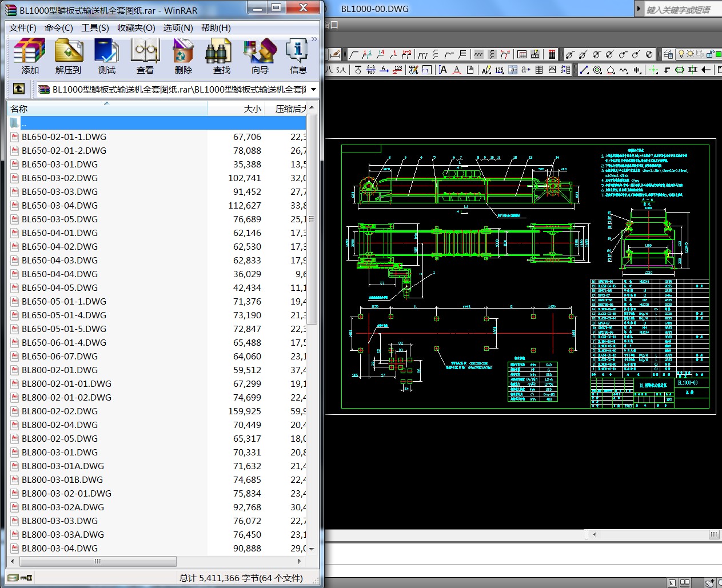This screenshot has height=588, width=722.
Task: Select the BL800-02-02.DWG file
Action: pyautogui.click(x=59, y=411)
